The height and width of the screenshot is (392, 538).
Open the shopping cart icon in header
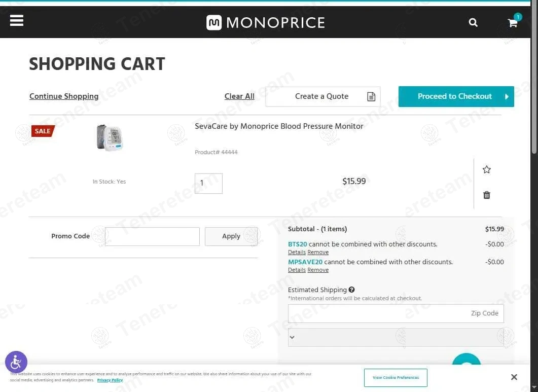coord(513,23)
